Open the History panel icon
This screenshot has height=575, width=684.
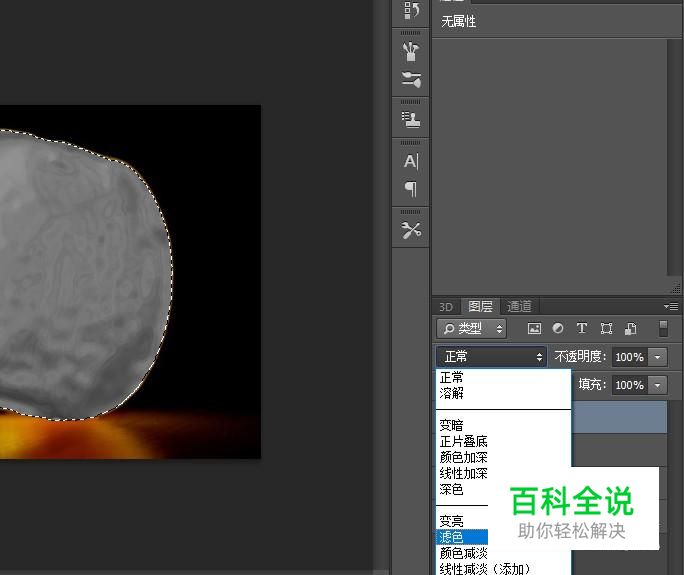pyautogui.click(x=411, y=10)
